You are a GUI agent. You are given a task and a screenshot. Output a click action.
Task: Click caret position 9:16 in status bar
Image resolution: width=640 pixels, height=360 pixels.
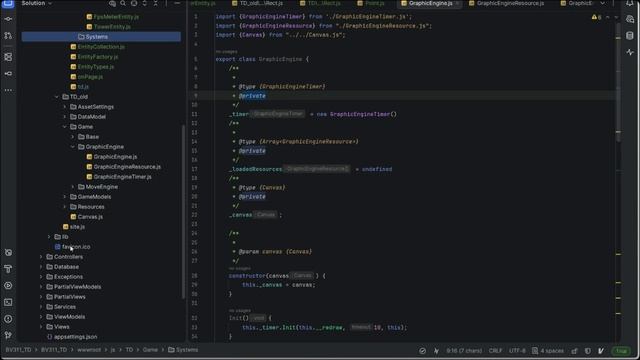click(464, 351)
